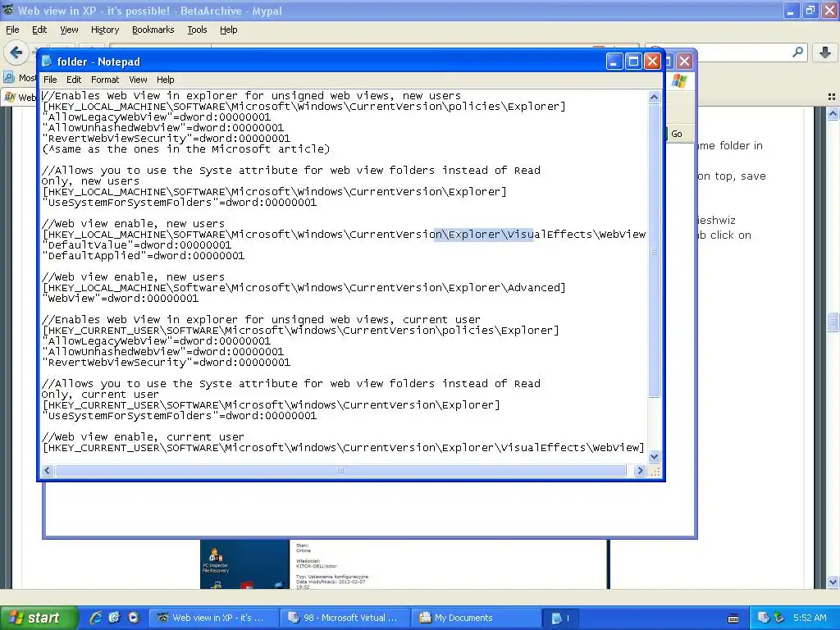Select the BetaArchive Web view browser tab
Viewport: 840px width, 630px height.
21,97
